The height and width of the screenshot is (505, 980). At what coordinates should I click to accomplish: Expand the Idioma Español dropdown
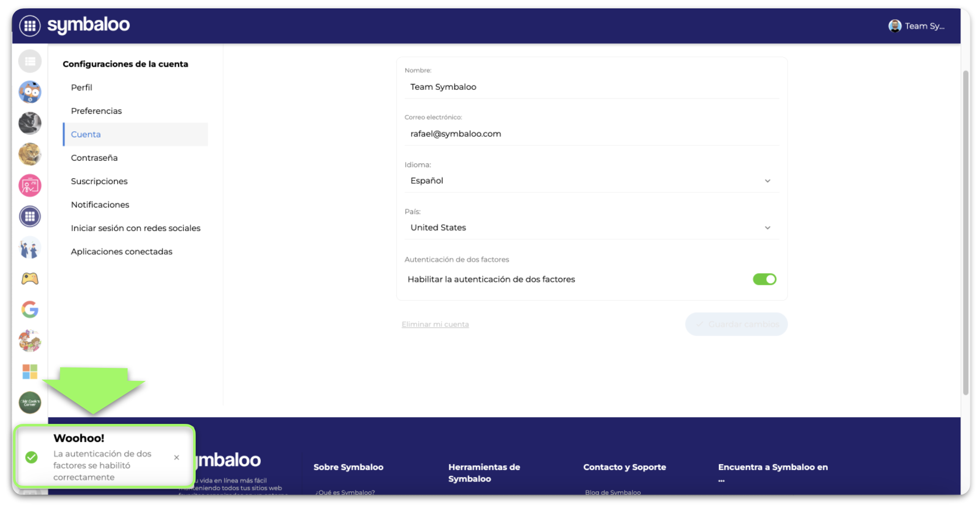(591, 181)
